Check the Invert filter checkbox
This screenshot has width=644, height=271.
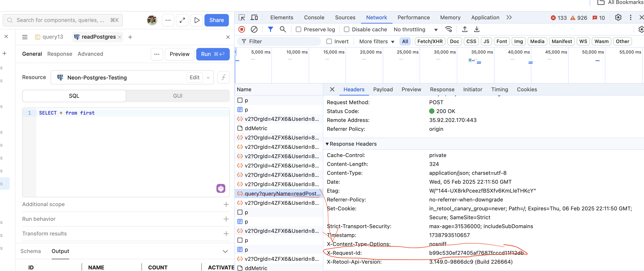(329, 41)
